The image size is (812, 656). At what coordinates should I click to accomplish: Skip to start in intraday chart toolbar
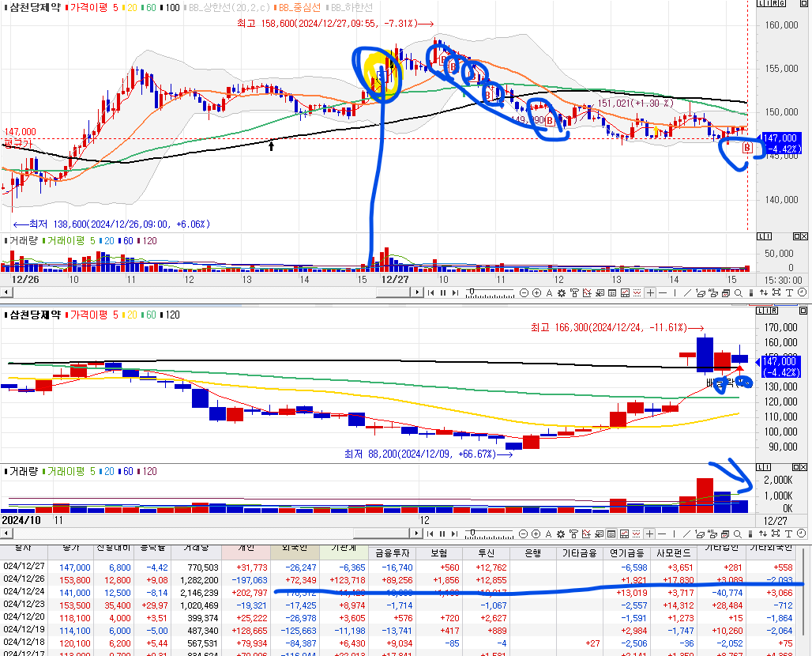tap(430, 292)
